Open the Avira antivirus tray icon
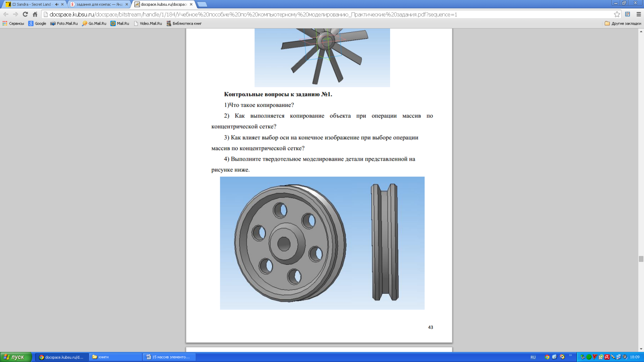Image resolution: width=644 pixels, height=362 pixels. tap(607, 357)
